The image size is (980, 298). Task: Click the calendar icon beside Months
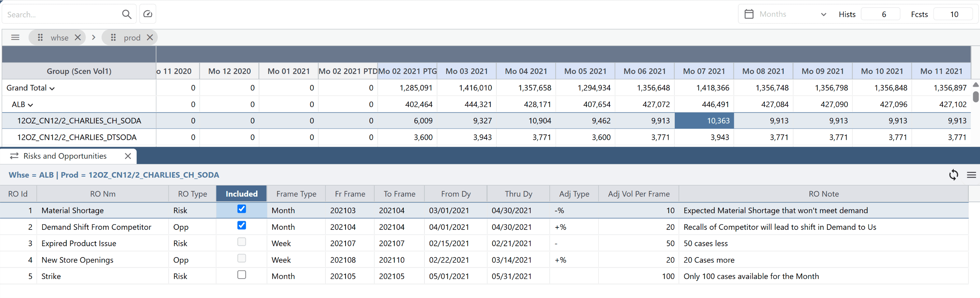pos(749,14)
